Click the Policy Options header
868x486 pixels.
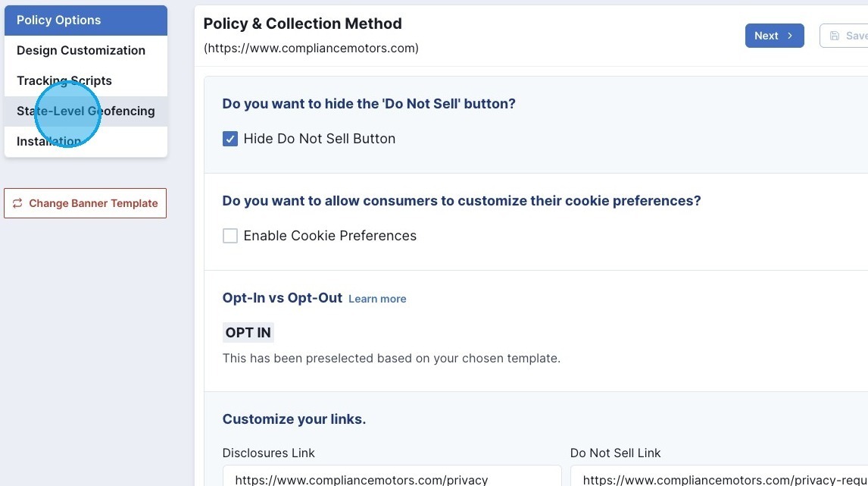tap(58, 20)
